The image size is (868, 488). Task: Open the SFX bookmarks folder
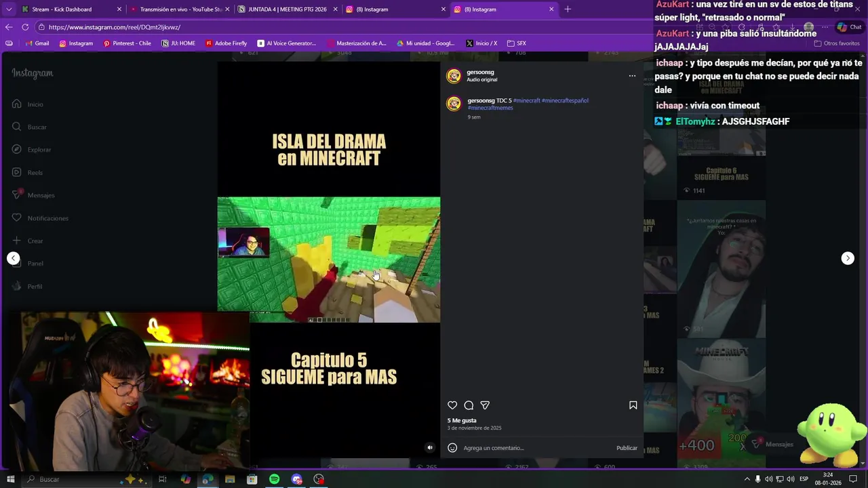pos(516,43)
